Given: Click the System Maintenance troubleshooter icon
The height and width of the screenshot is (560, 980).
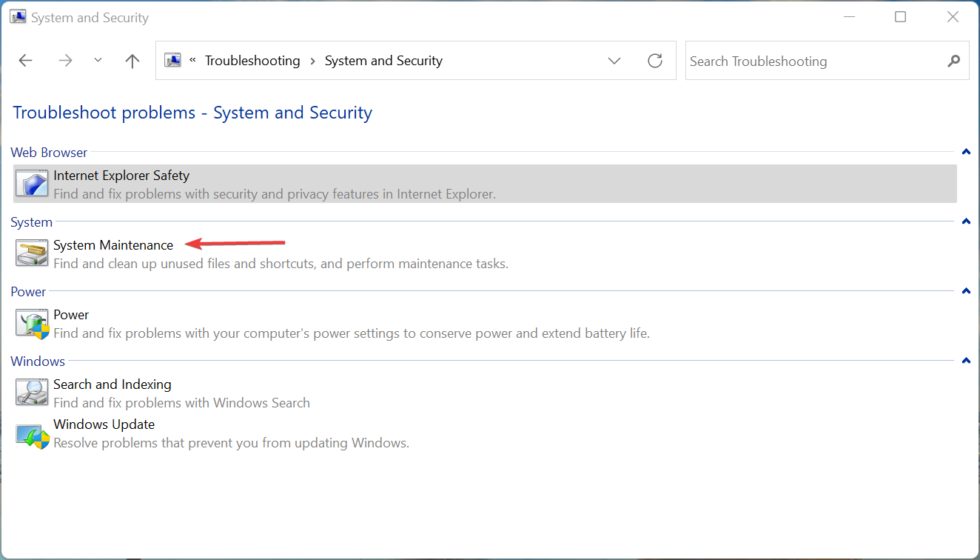Looking at the screenshot, I should point(32,253).
